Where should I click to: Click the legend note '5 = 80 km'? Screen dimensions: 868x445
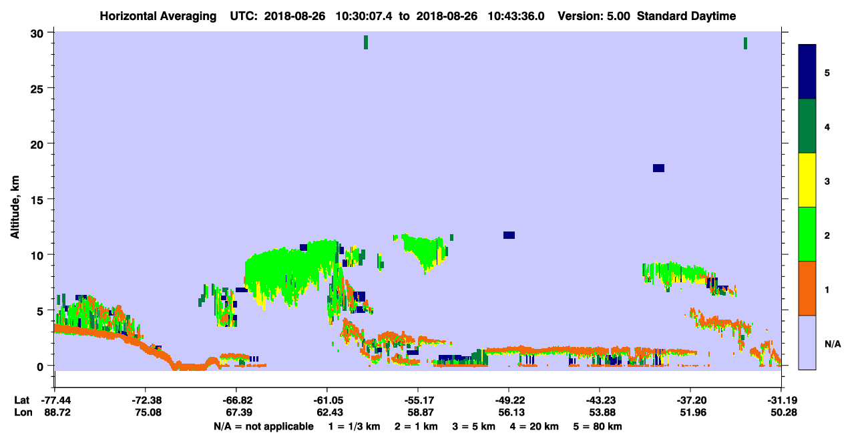(x=597, y=426)
